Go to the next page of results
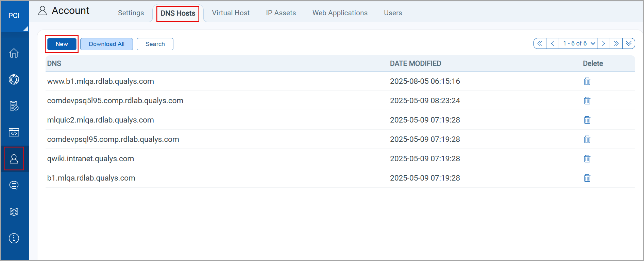The image size is (644, 261). tap(603, 43)
